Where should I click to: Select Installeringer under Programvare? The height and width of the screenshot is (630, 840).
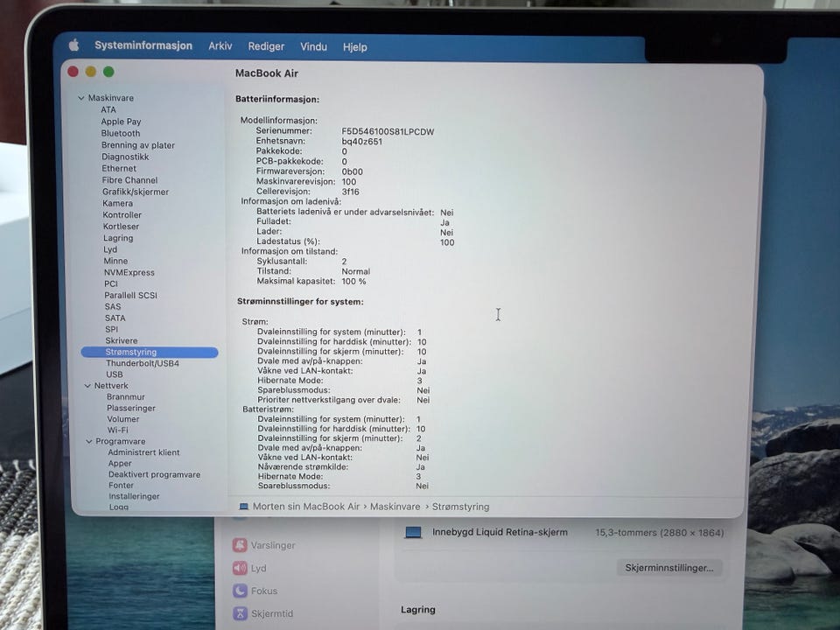135,496
